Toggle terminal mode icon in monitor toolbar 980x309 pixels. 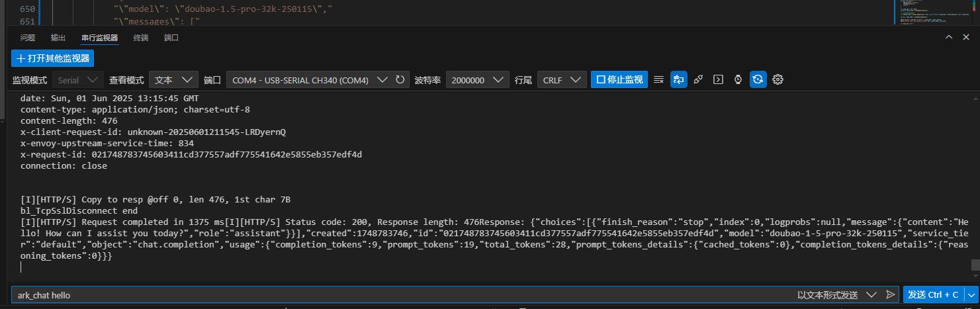[718, 79]
